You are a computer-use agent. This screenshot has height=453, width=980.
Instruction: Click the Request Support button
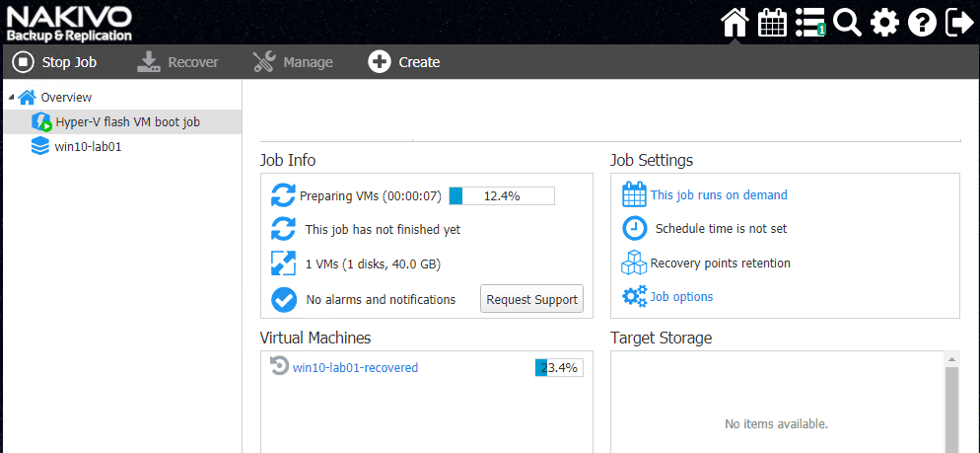531,299
